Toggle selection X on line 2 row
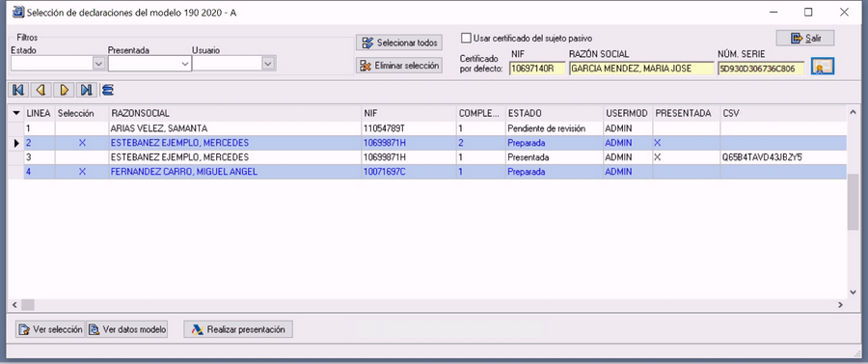 point(83,143)
